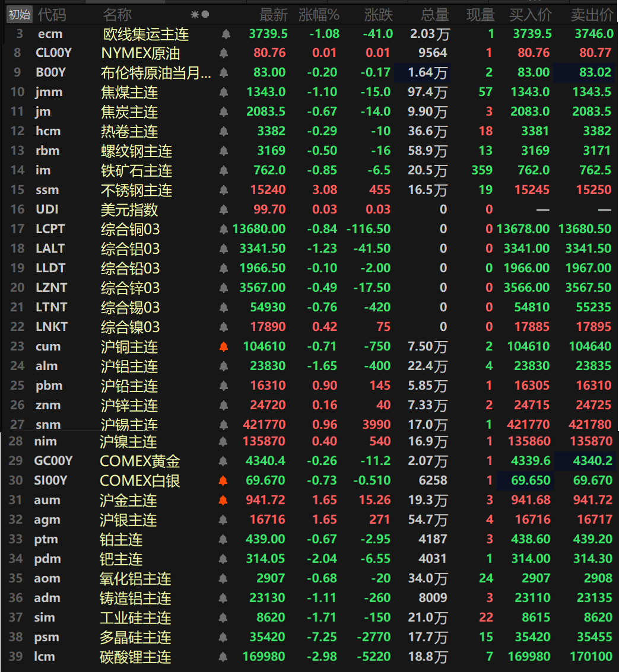
Task: Sort by the 现量 column header
Action: coord(481,15)
